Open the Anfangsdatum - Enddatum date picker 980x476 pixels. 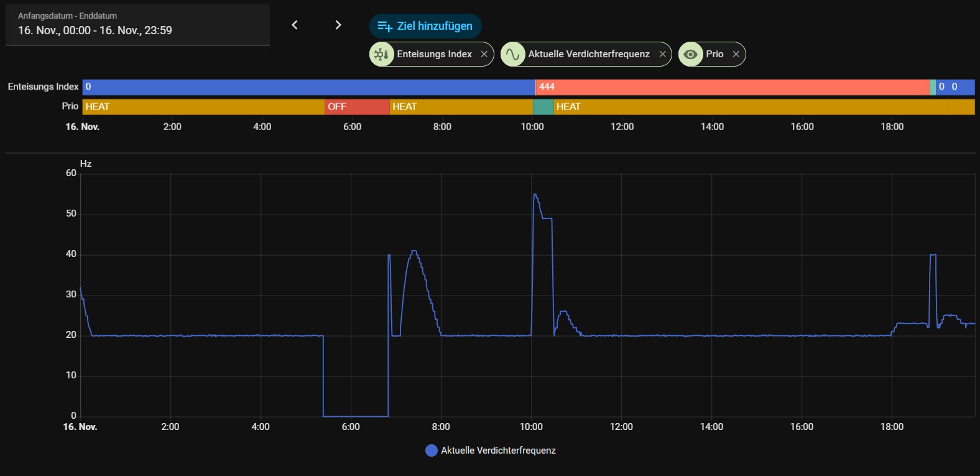137,25
